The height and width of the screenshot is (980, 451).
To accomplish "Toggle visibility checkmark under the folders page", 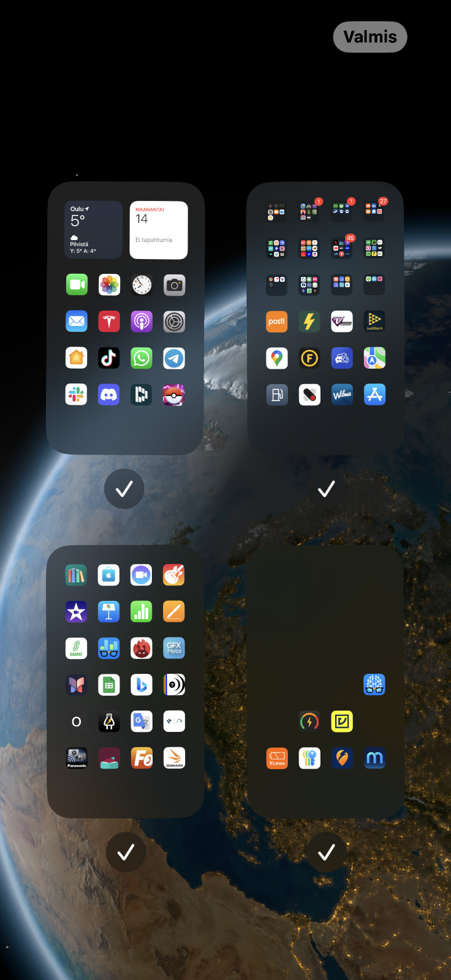I will click(327, 489).
